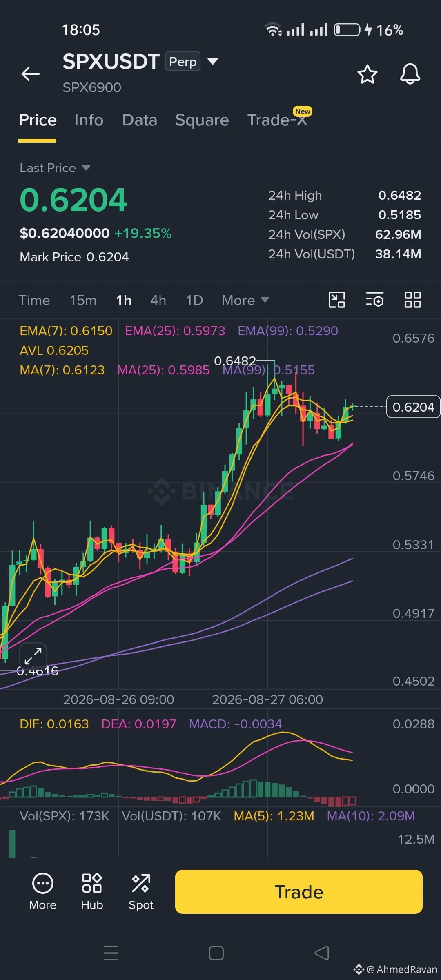This screenshot has width=441, height=980.
Task: Switch to the Square tab
Action: pos(202,120)
